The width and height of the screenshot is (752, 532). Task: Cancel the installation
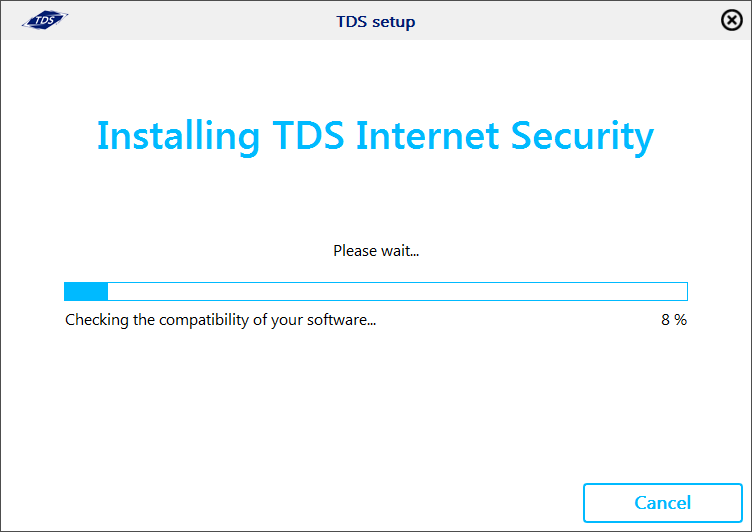pyautogui.click(x=662, y=503)
